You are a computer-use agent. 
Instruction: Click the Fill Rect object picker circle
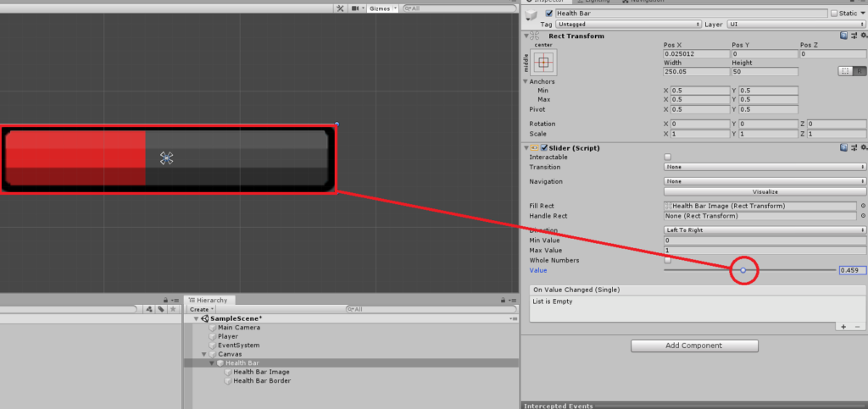pos(863,206)
